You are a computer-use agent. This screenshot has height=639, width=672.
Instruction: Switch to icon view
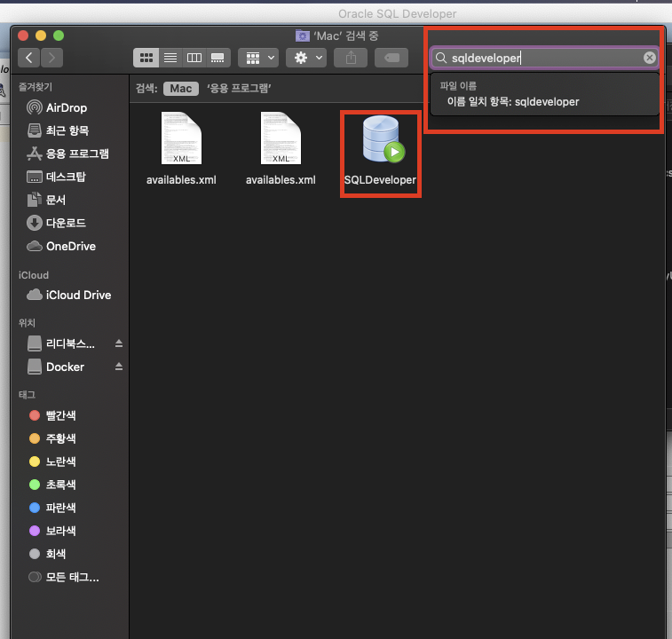point(146,58)
